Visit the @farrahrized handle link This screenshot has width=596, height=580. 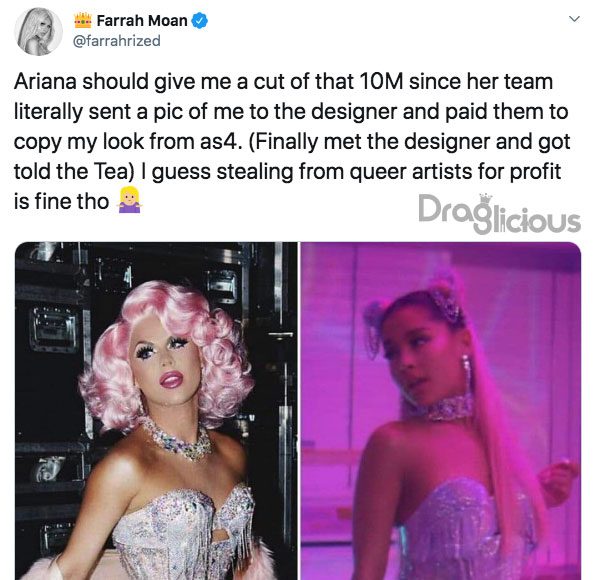pyautogui.click(x=117, y=41)
